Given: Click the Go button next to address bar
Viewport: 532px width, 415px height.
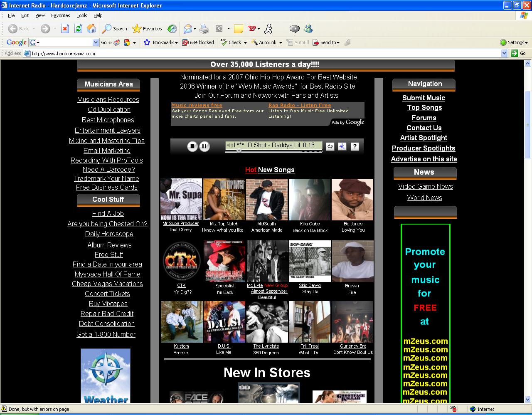Looking at the screenshot, I should pos(519,53).
